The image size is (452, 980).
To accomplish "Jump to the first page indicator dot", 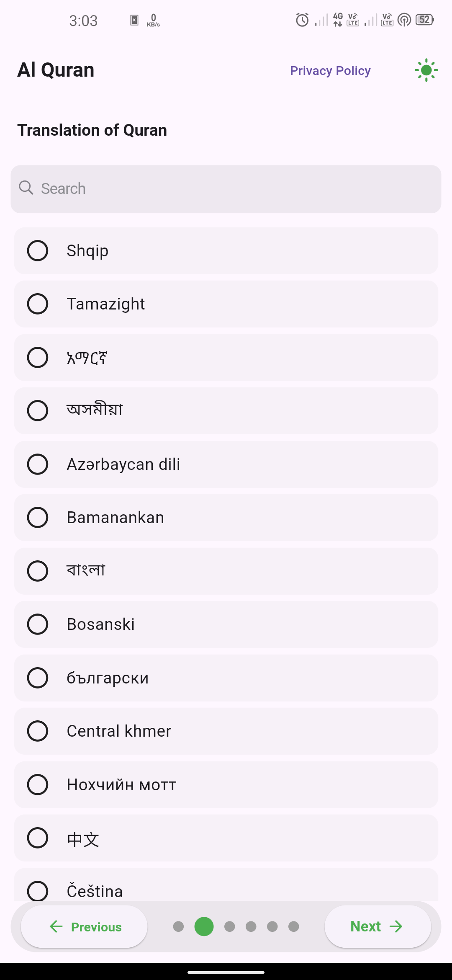I will click(178, 926).
